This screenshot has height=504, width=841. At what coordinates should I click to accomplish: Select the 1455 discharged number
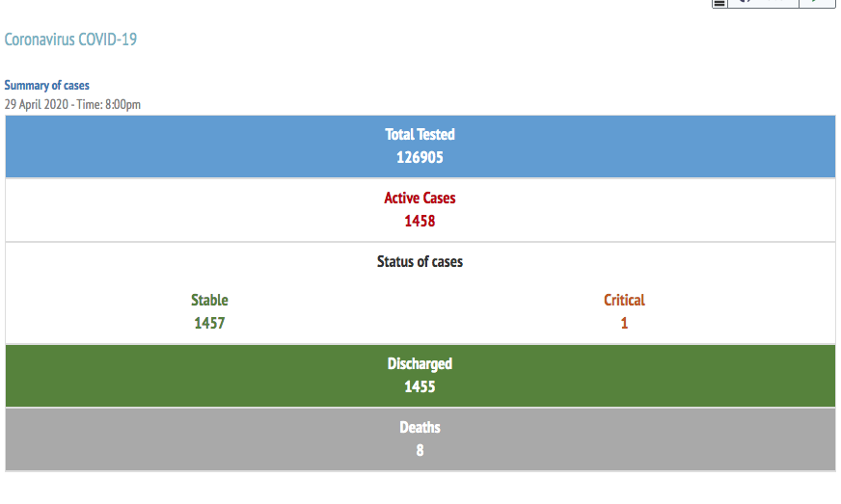point(420,386)
